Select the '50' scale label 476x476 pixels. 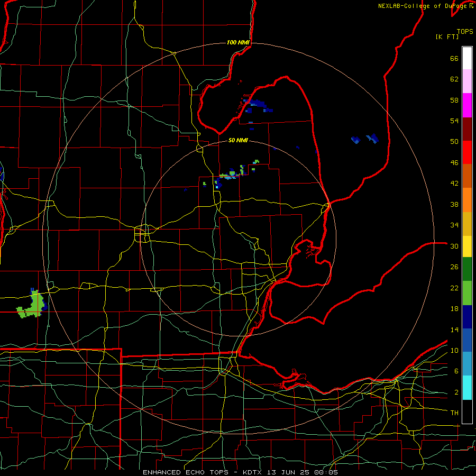point(454,142)
